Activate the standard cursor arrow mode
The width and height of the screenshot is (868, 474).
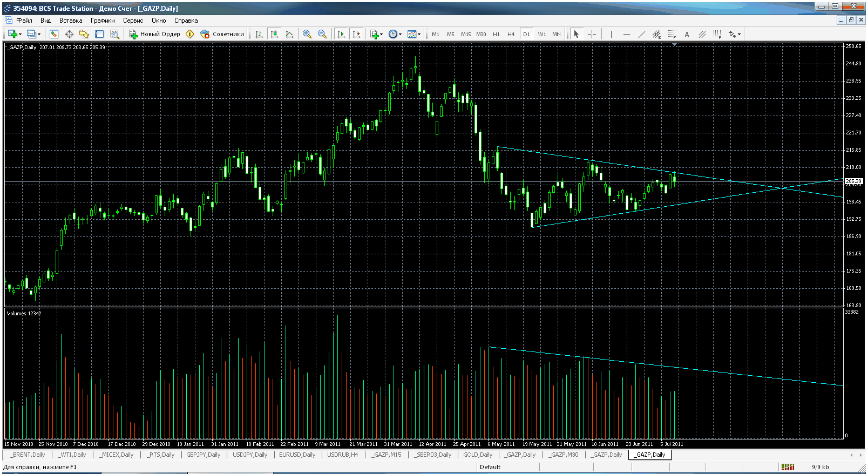click(577, 34)
